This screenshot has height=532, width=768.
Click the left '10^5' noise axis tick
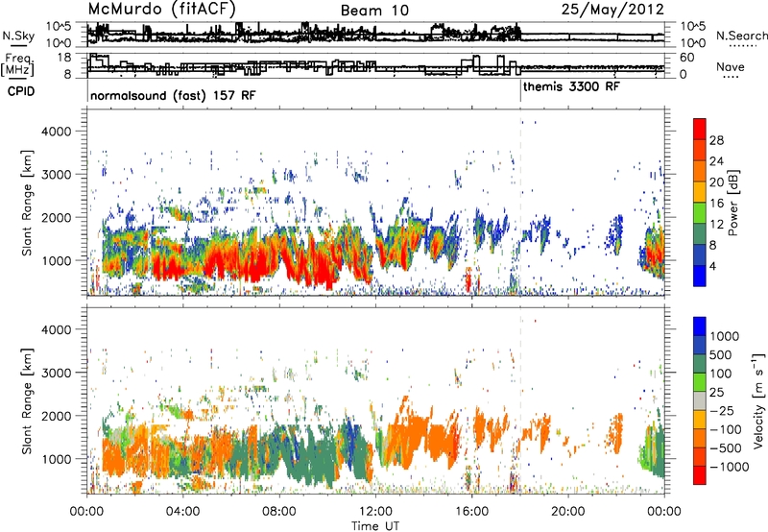[x=59, y=27]
